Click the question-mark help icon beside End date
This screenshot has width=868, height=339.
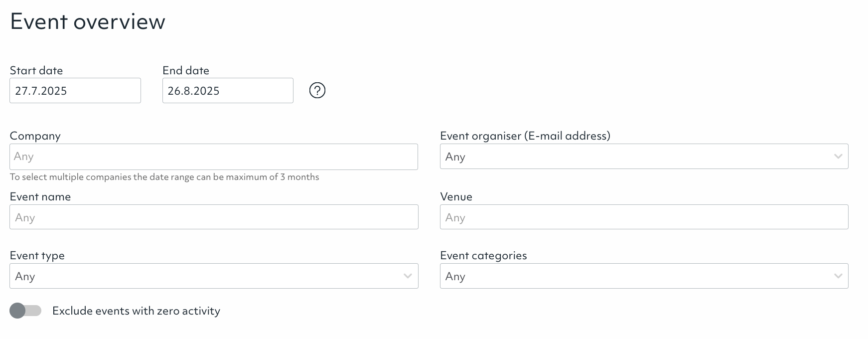317,90
